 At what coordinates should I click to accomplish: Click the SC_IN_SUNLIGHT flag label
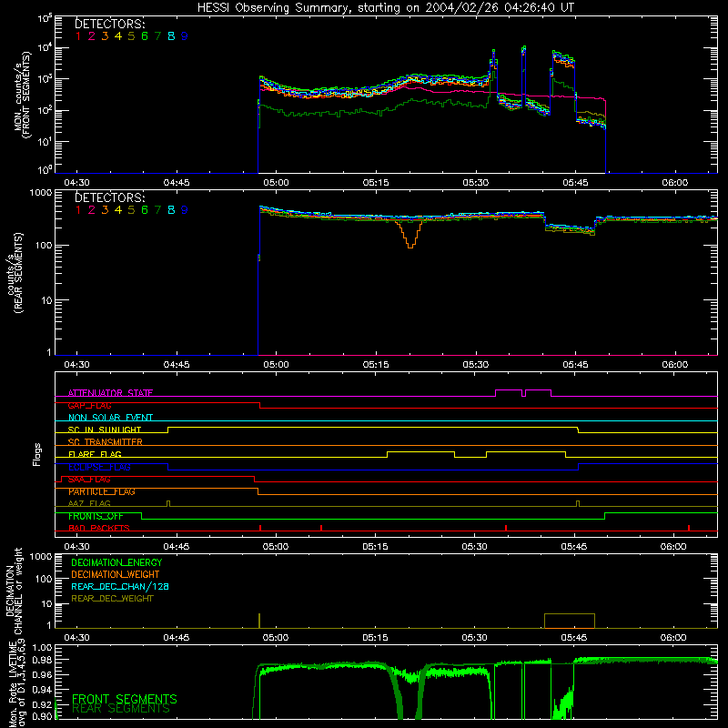pos(105,430)
